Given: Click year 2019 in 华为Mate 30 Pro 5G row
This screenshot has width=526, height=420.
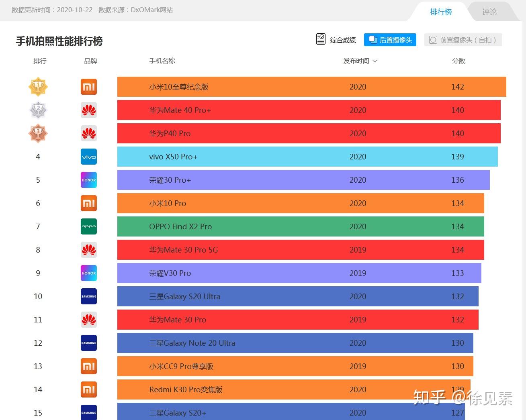Looking at the screenshot, I should click(358, 250).
